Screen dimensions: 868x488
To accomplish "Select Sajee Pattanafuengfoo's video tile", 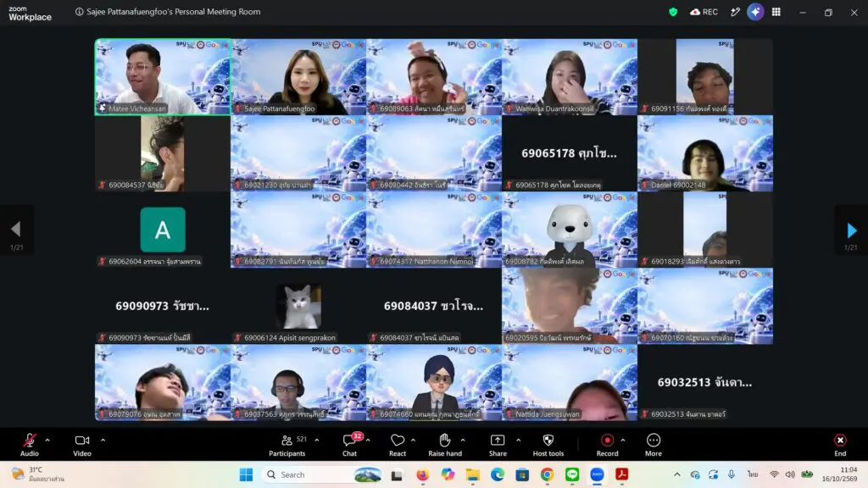I will [x=298, y=77].
